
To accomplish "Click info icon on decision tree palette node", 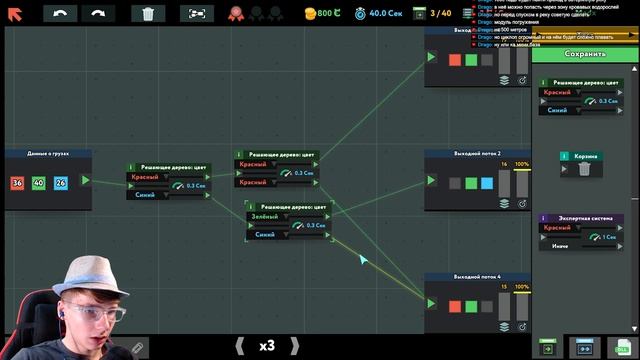I will pyautogui.click(x=543, y=82).
